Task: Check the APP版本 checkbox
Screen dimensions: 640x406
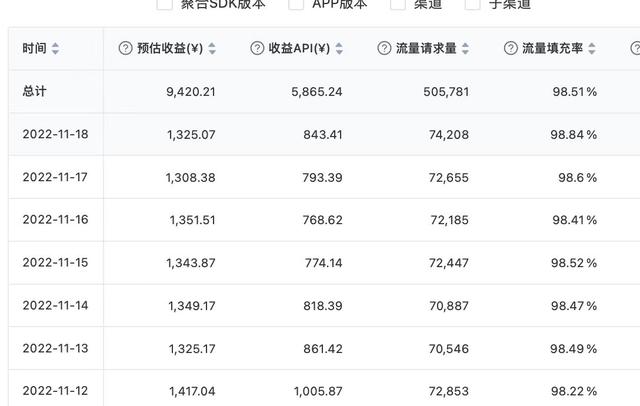Action: pyautogui.click(x=296, y=4)
